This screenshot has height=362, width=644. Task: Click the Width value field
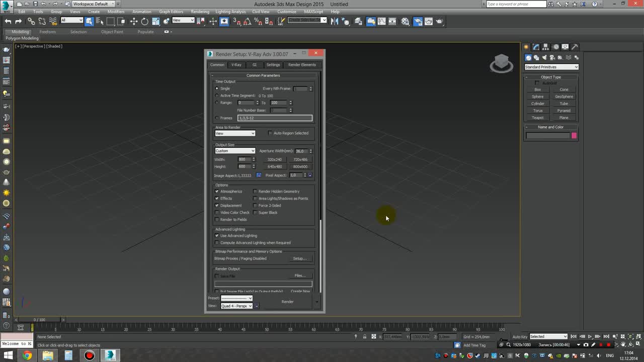click(245, 159)
